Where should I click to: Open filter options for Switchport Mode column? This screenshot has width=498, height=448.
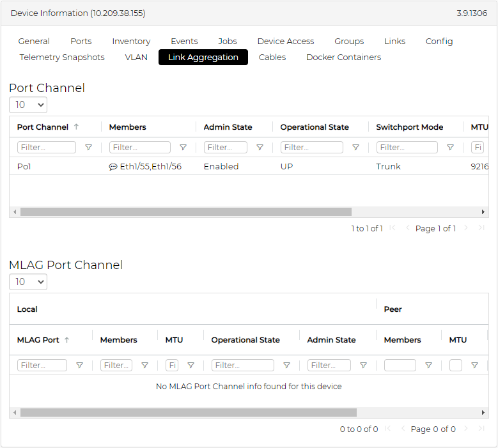point(450,148)
